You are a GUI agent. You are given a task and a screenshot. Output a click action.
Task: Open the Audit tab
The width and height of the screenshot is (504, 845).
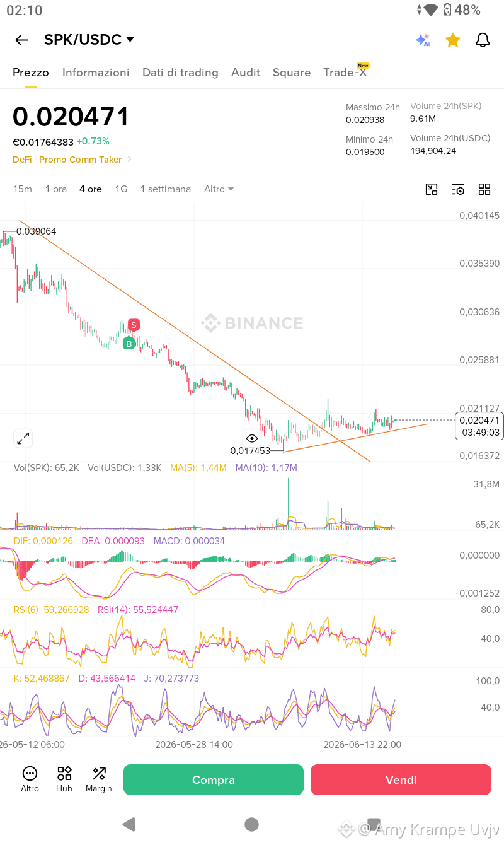point(246,73)
